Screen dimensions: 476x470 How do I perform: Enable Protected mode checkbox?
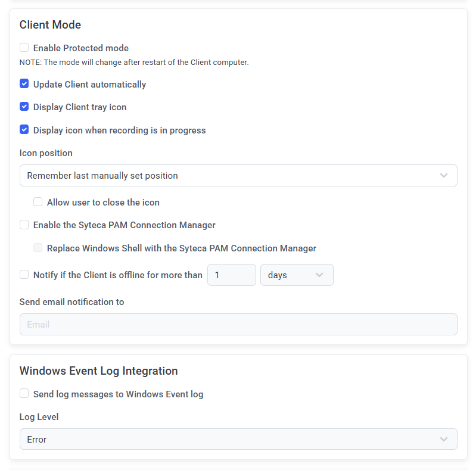coord(24,48)
